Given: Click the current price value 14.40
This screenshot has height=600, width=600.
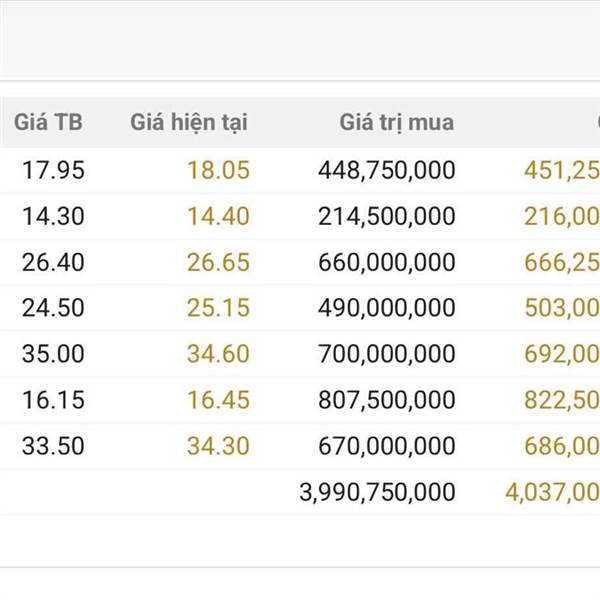Looking at the screenshot, I should [218, 216].
